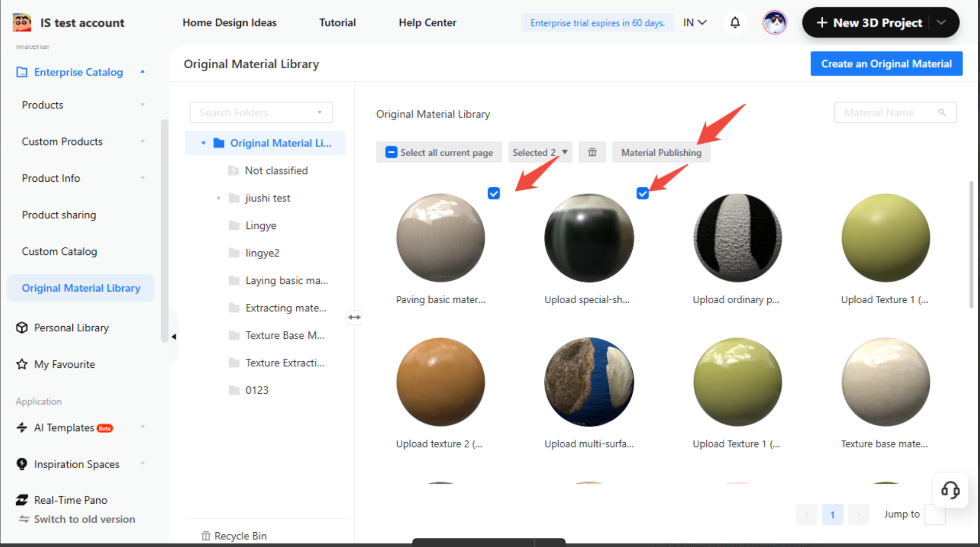The image size is (980, 547).
Task: Toggle Select all current page checkbox
Action: [391, 152]
